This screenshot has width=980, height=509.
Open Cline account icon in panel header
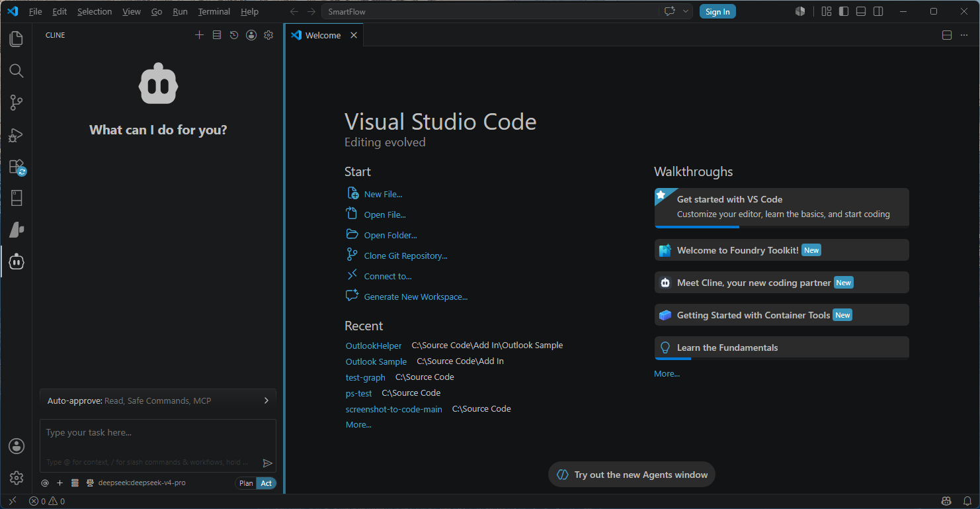coord(251,35)
